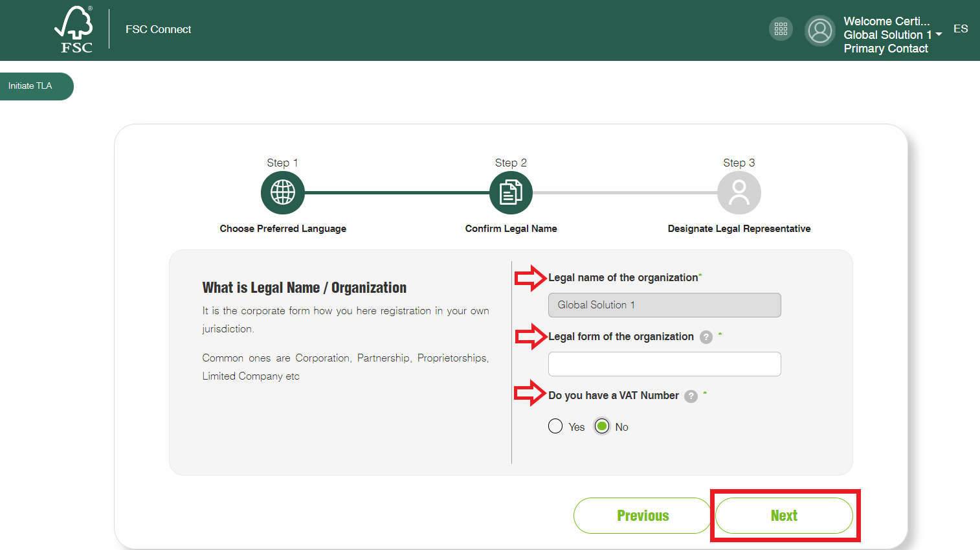Click the FSC tree logo

pyautogui.click(x=74, y=29)
